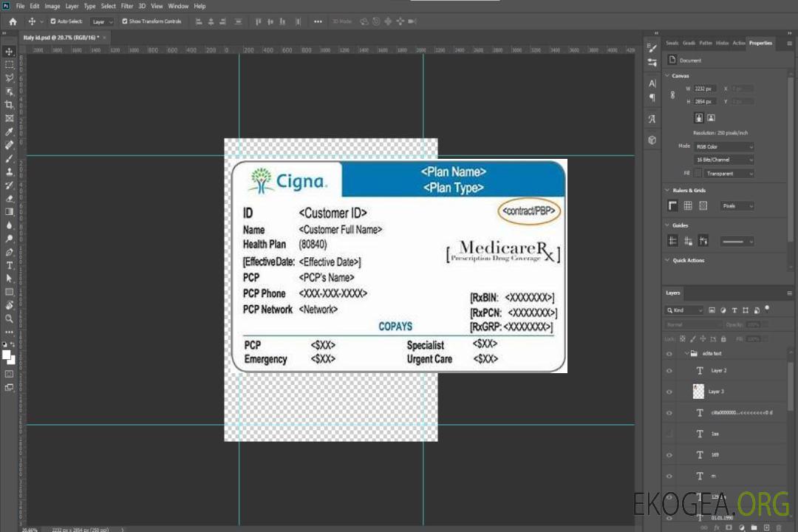Viewport: 798px width, 532px height.
Task: Hide Layer 3 using its eye icon
Action: (x=669, y=392)
